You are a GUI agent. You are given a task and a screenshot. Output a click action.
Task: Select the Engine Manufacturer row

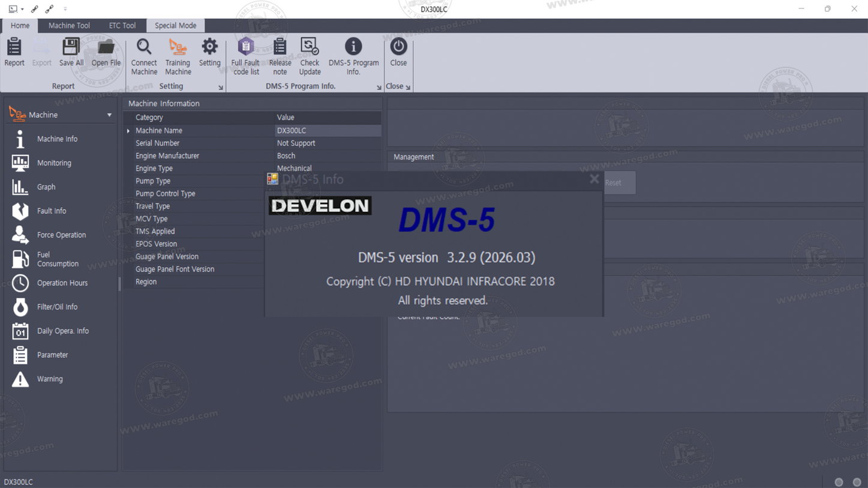pyautogui.click(x=252, y=155)
